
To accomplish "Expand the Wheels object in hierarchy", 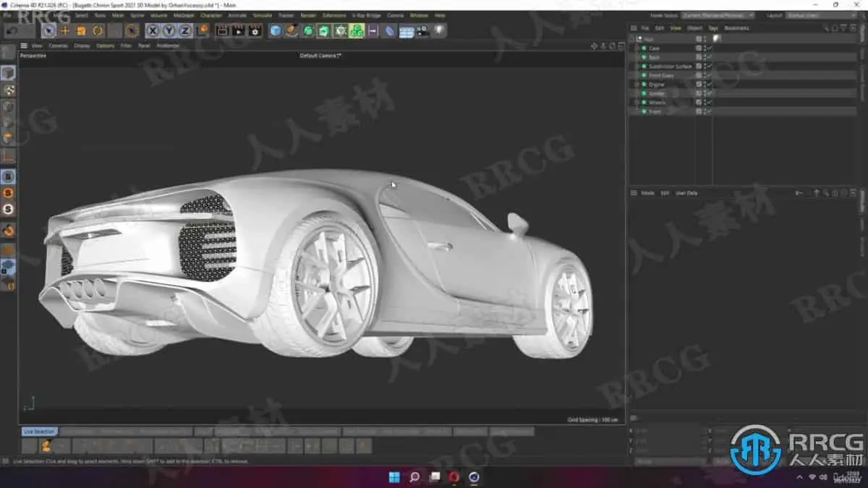I will [x=637, y=103].
